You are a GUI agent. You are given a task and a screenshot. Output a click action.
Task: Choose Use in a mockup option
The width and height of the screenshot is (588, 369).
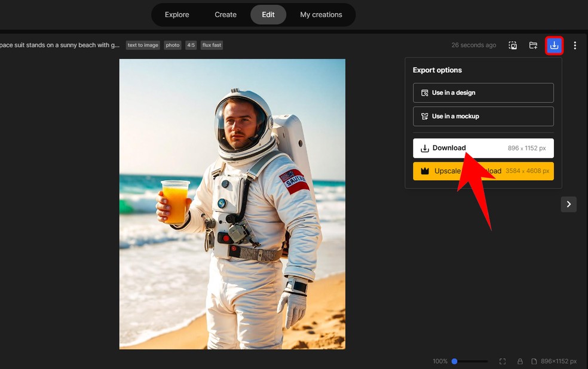coord(483,116)
